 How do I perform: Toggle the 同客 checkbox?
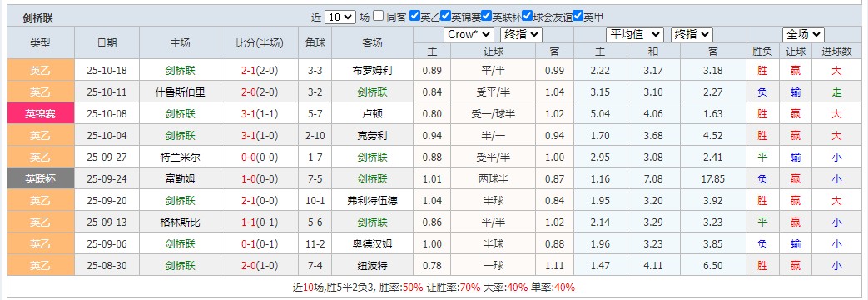[x=378, y=16]
